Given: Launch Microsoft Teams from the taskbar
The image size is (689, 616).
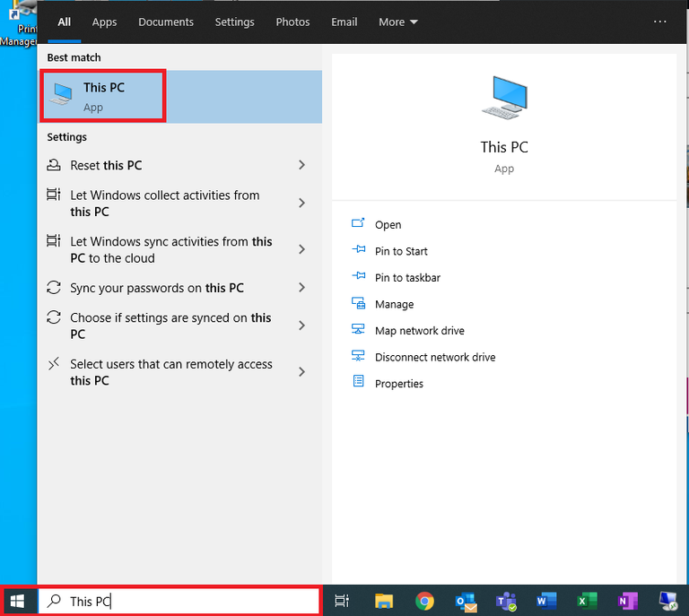Looking at the screenshot, I should point(506,601).
